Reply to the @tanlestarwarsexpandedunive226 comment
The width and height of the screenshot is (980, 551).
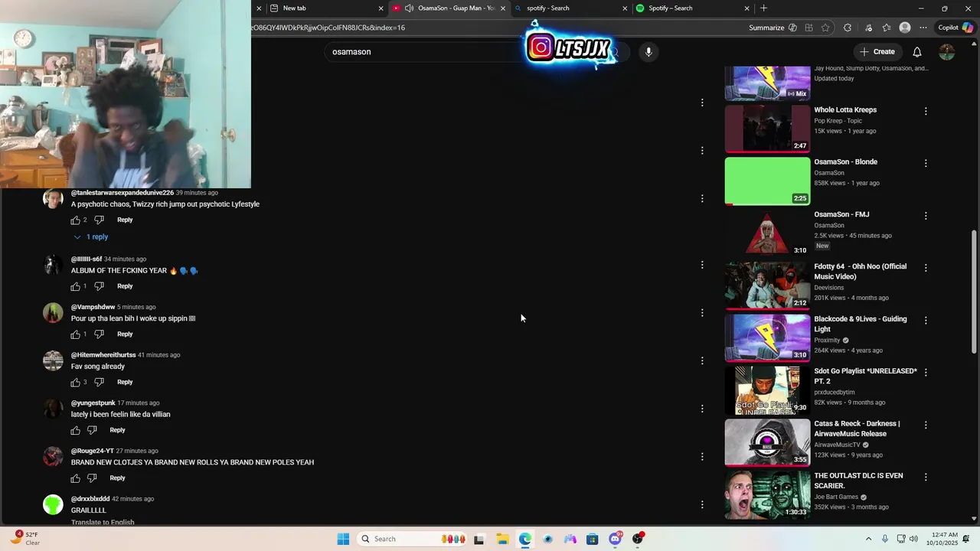(125, 220)
